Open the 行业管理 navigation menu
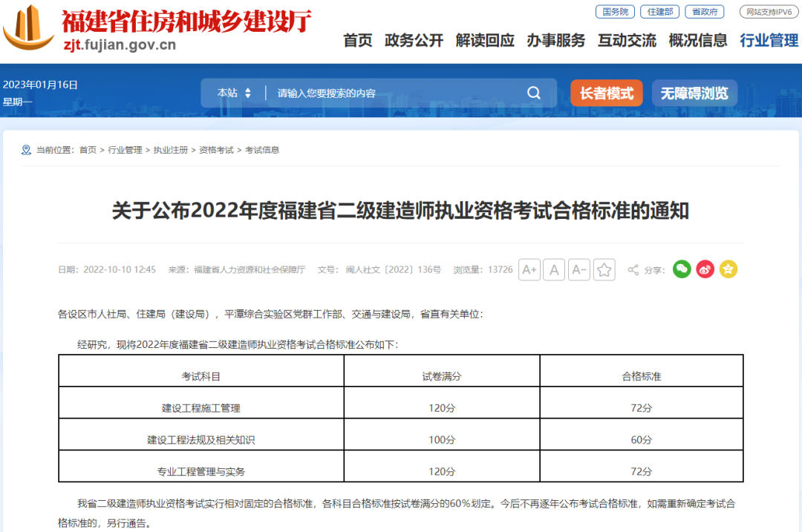Image resolution: width=802 pixels, height=532 pixels. 769,41
